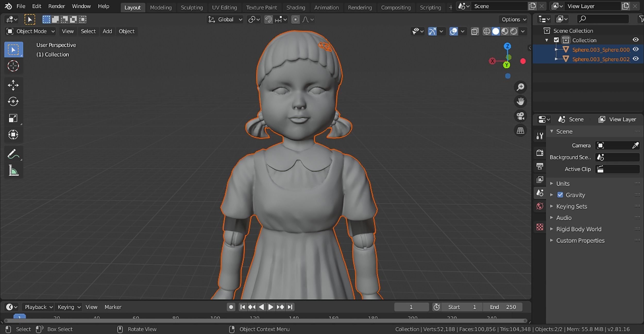Open Global transform orientation dropdown
Image resolution: width=644 pixels, height=334 pixels.
coord(225,20)
